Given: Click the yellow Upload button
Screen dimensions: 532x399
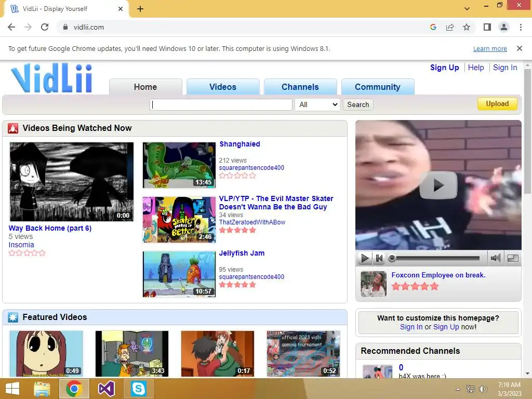Looking at the screenshot, I should 497,104.
